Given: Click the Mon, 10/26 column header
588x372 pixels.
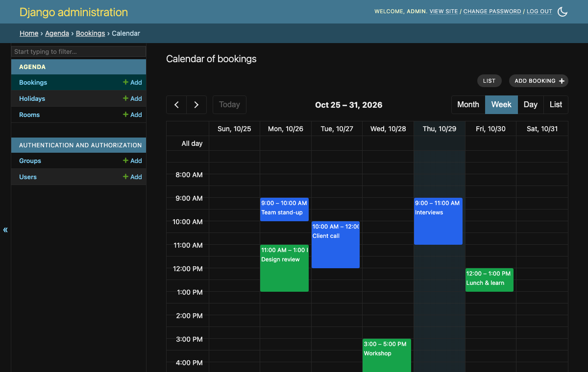Looking at the screenshot, I should coord(286,129).
